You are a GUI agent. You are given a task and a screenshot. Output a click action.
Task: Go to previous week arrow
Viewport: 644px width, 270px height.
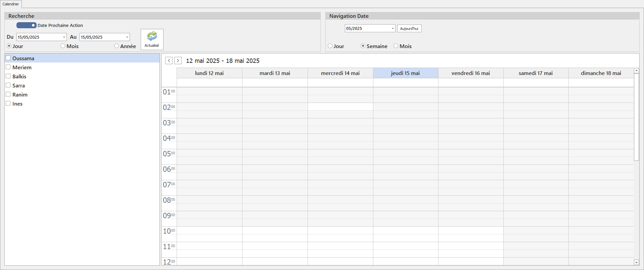click(169, 61)
